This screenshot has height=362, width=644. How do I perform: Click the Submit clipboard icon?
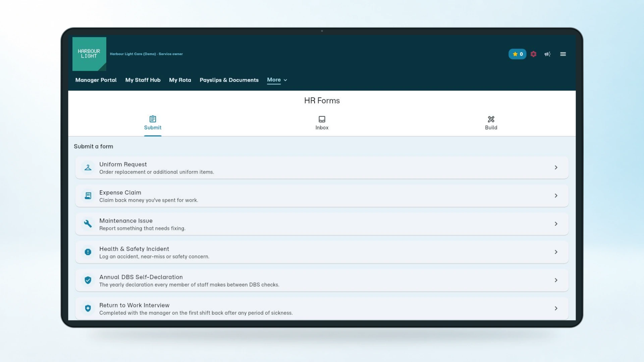(x=153, y=119)
